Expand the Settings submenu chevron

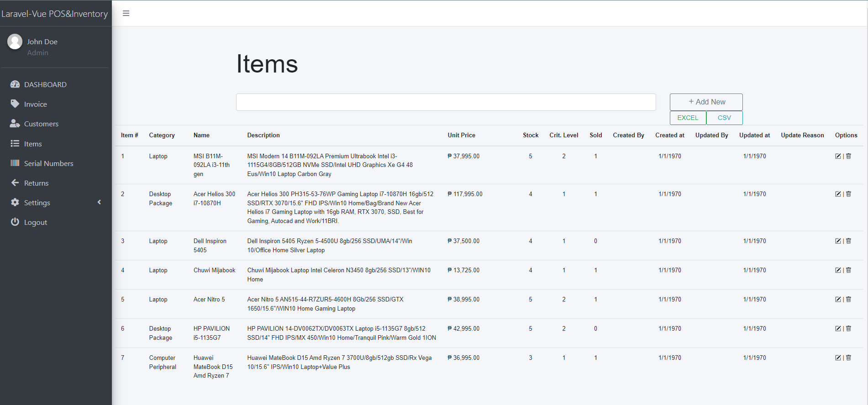coord(99,202)
